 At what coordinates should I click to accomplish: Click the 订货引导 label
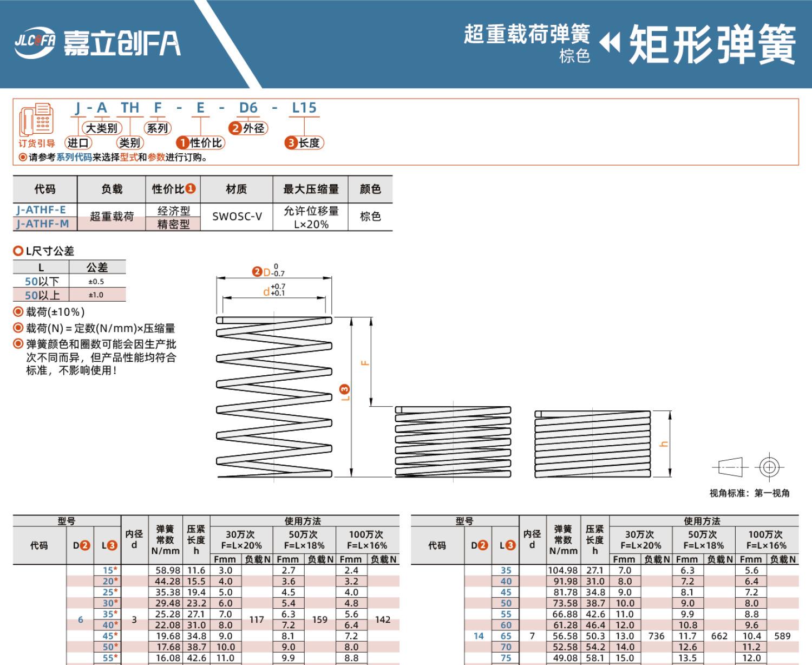click(37, 144)
